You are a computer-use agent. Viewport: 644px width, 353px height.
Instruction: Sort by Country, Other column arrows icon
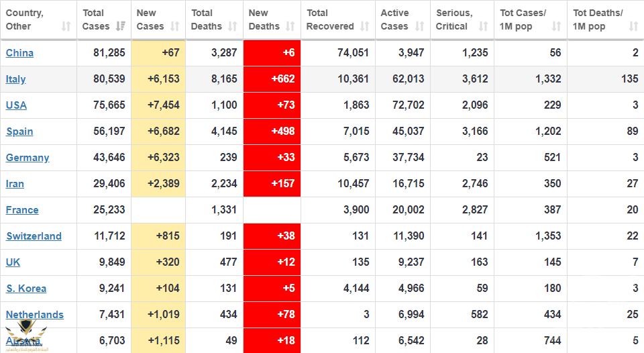pos(66,26)
